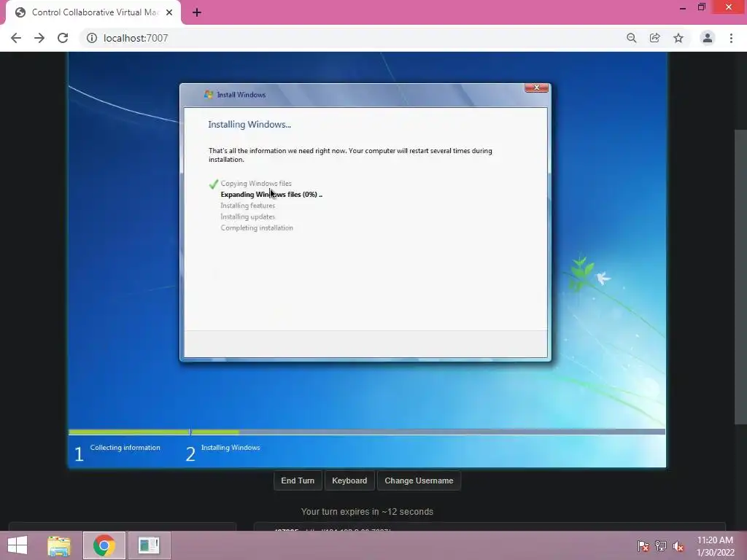This screenshot has height=560, width=747.
Task: Open a new browser tab
Action: (x=197, y=12)
